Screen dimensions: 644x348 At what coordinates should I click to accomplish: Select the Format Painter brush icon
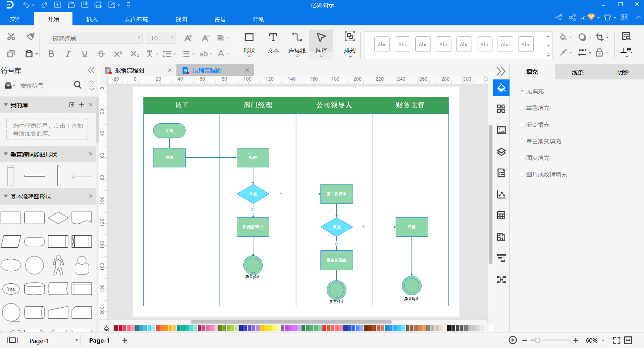click(x=31, y=37)
